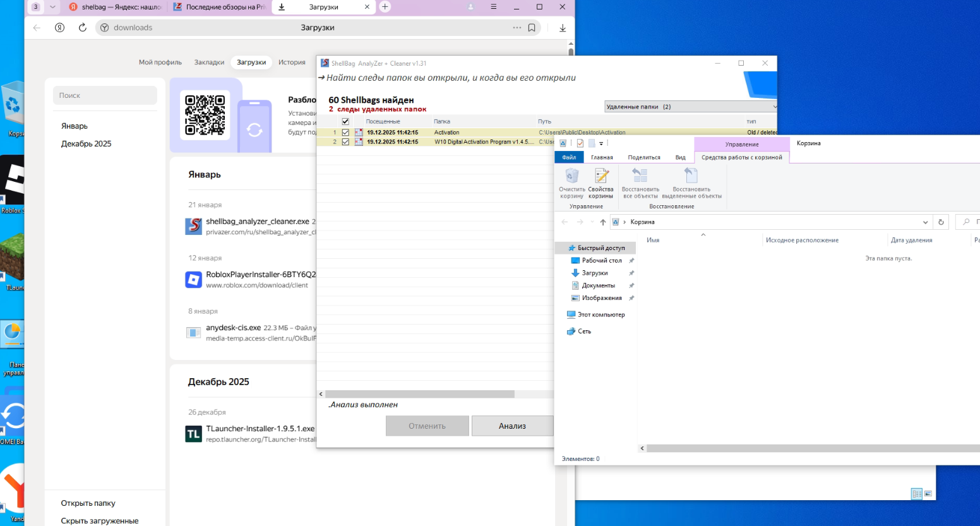
Task: Open the Yandex browser hamburger menu
Action: 494,7
